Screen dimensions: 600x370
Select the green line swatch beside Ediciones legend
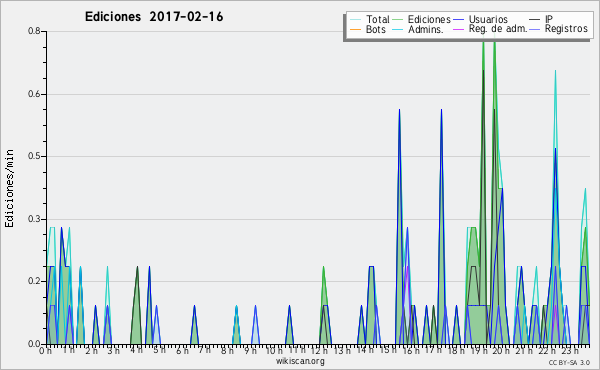398,20
